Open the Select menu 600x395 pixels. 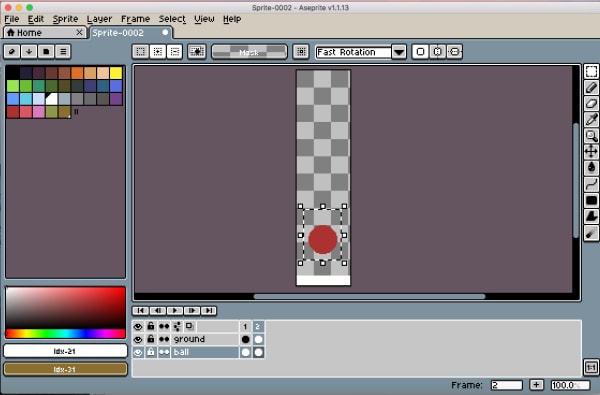tap(172, 19)
